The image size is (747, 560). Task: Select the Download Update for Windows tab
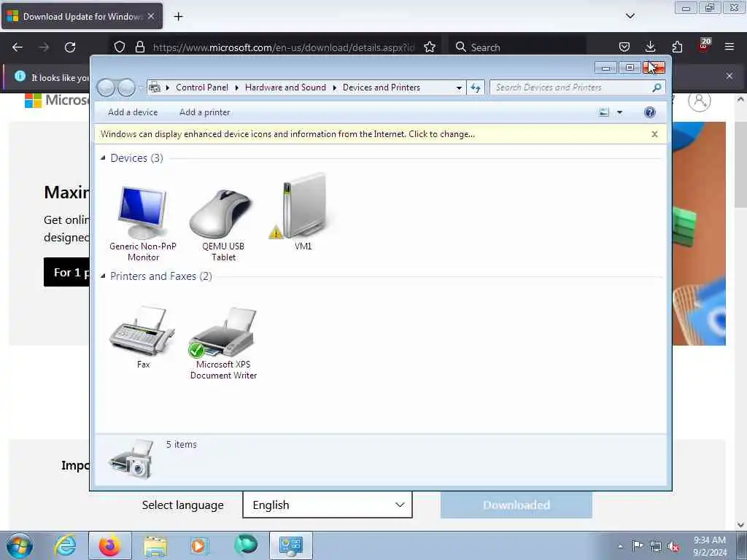point(82,16)
